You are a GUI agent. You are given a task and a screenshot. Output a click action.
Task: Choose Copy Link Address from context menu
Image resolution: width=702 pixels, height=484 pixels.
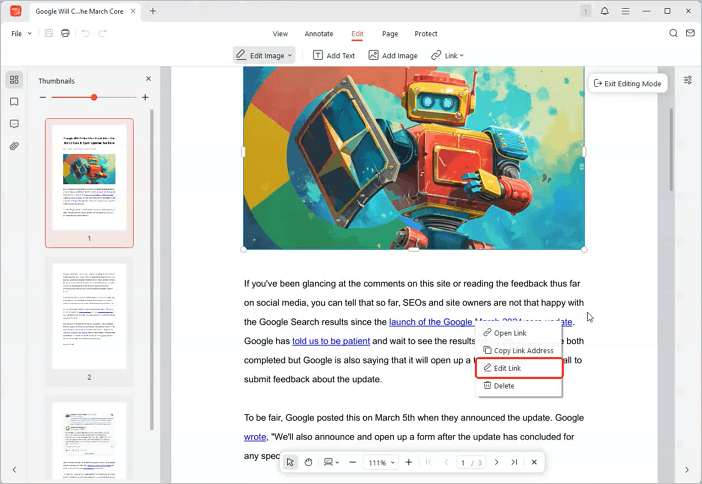518,351
